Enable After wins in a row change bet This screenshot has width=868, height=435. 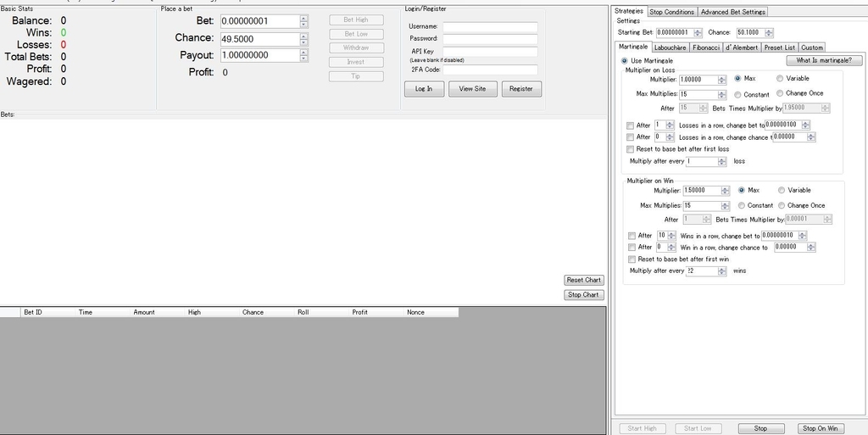(x=632, y=236)
